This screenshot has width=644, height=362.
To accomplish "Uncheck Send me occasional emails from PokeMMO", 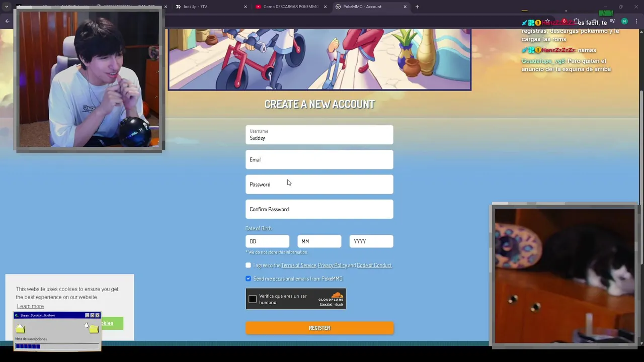I will pos(248,279).
